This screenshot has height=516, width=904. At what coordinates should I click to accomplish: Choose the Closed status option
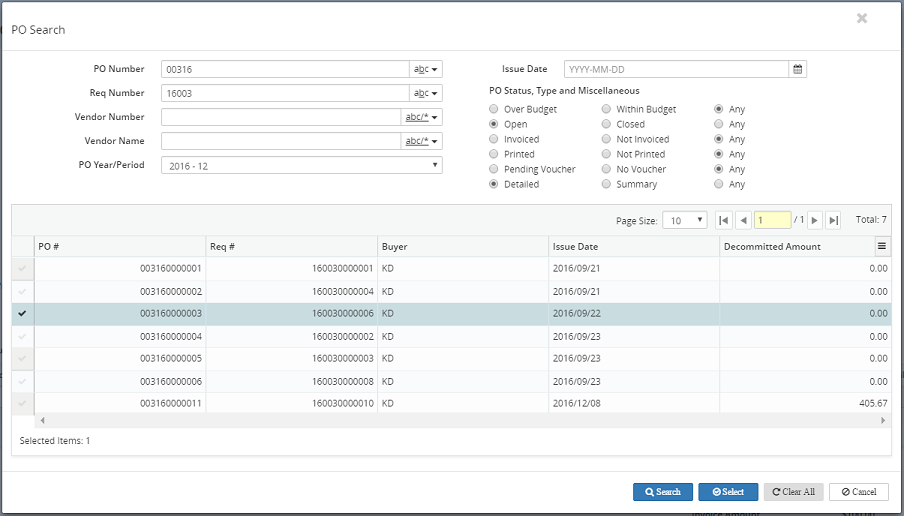(607, 124)
